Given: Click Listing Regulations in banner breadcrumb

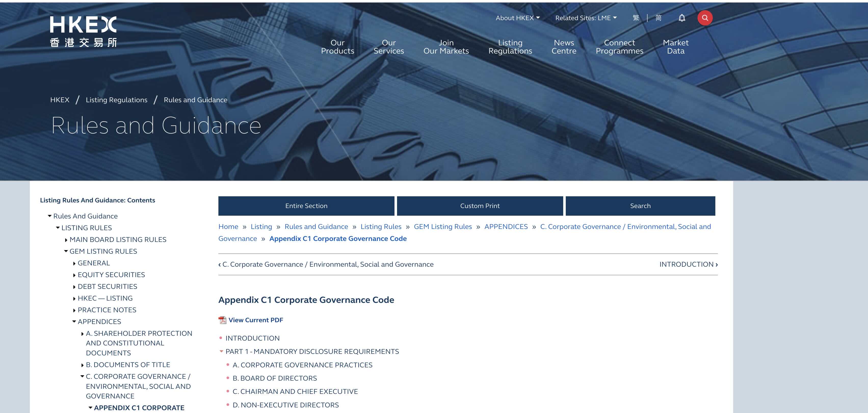Looking at the screenshot, I should (116, 100).
